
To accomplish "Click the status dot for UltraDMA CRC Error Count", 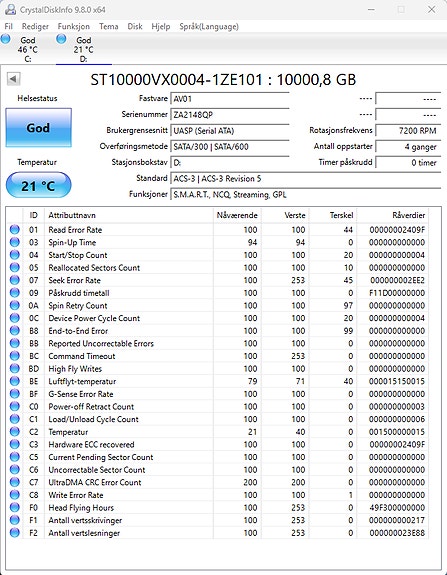I will coord(15,482).
